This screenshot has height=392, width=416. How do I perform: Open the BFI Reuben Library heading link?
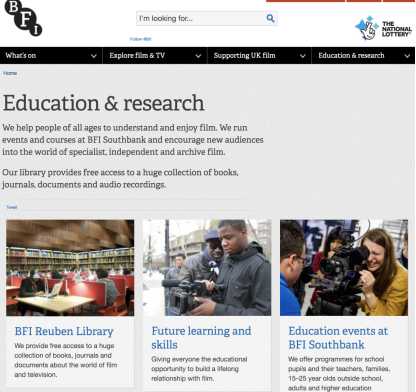click(x=64, y=331)
